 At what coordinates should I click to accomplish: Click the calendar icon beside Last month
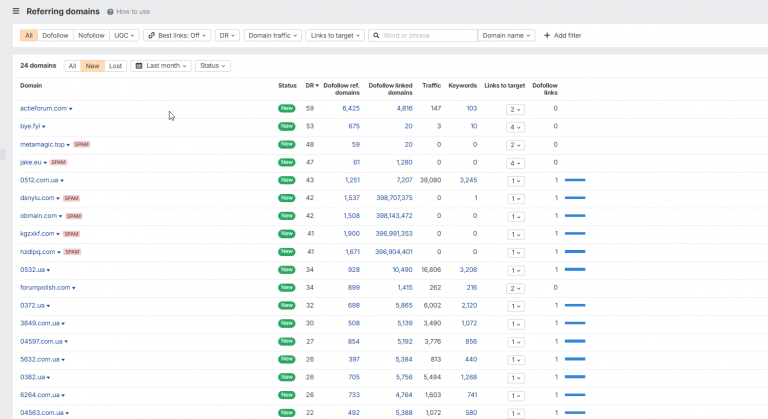click(139, 66)
